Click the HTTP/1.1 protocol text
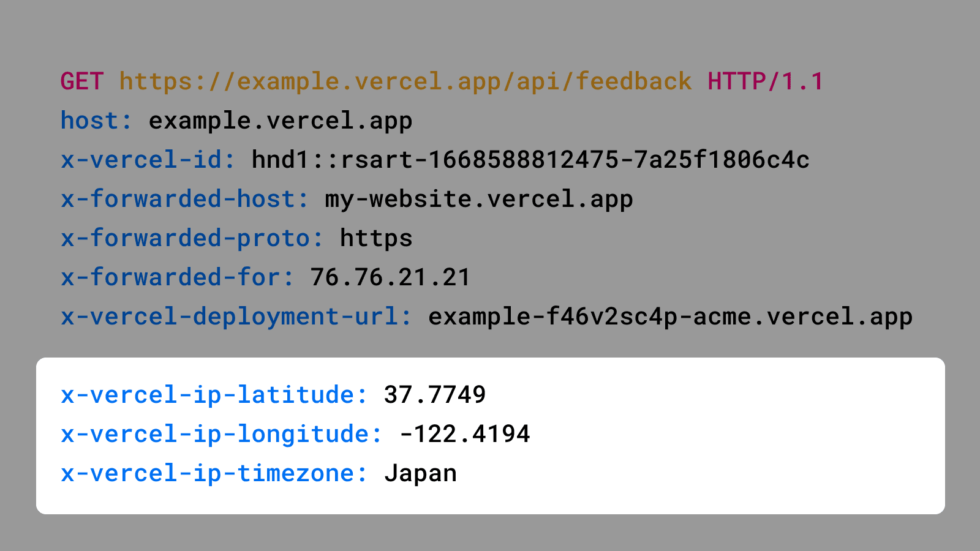The width and height of the screenshot is (980, 551). [765, 81]
